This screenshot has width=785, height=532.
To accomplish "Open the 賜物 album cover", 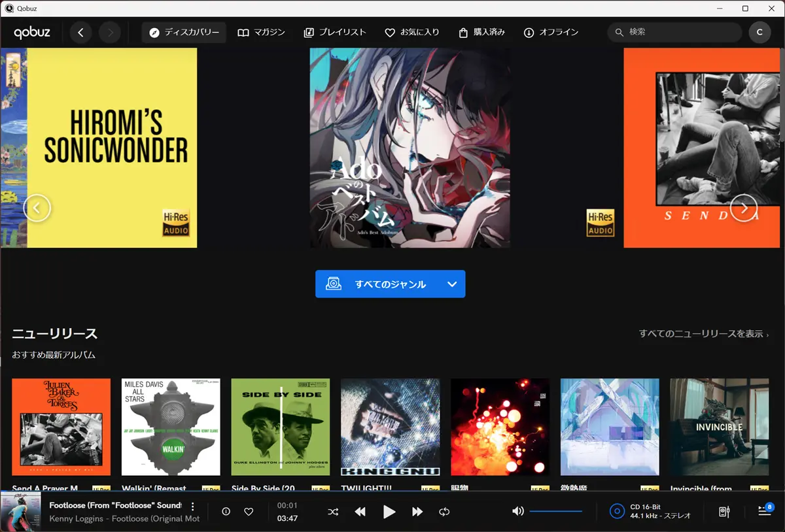I will (500, 427).
